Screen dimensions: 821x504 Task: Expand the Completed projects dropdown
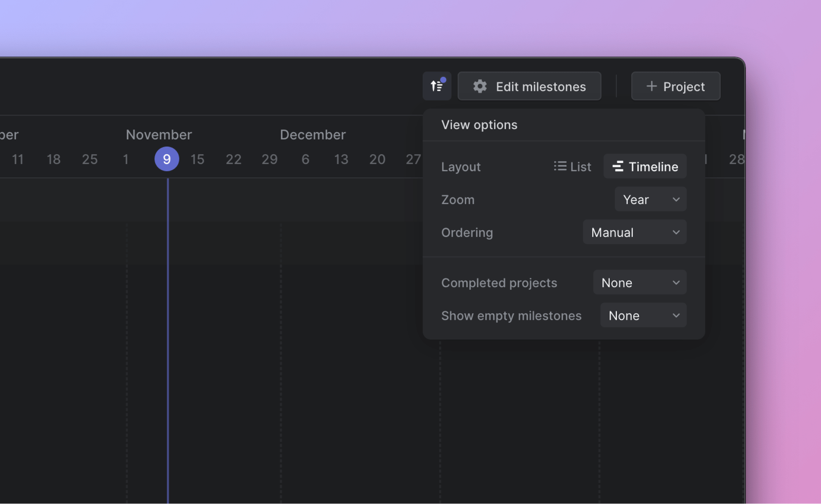tap(640, 282)
